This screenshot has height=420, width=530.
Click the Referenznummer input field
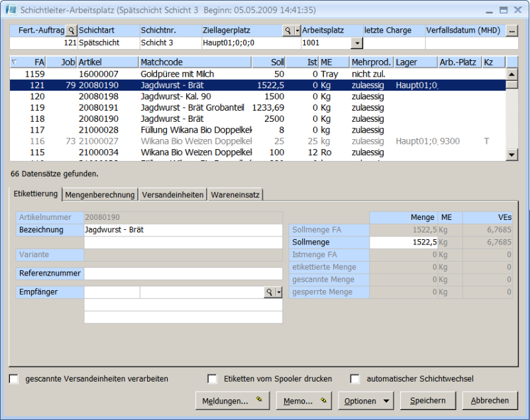183,274
